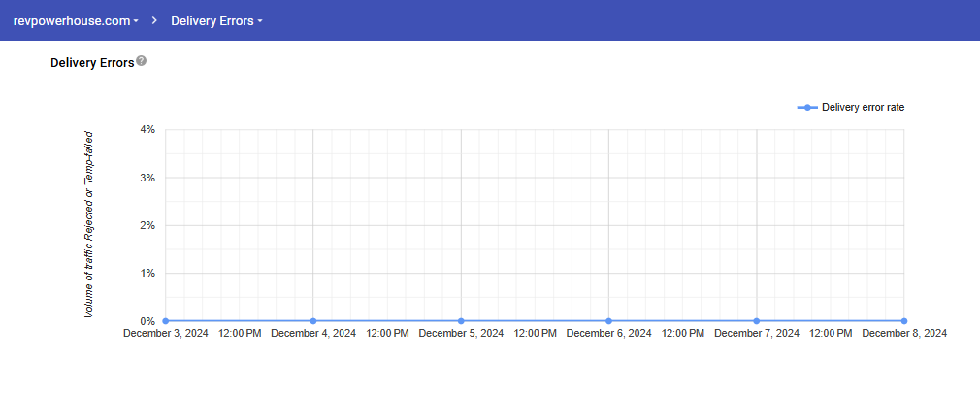
Task: Click the 4% y-axis label
Action: click(147, 129)
